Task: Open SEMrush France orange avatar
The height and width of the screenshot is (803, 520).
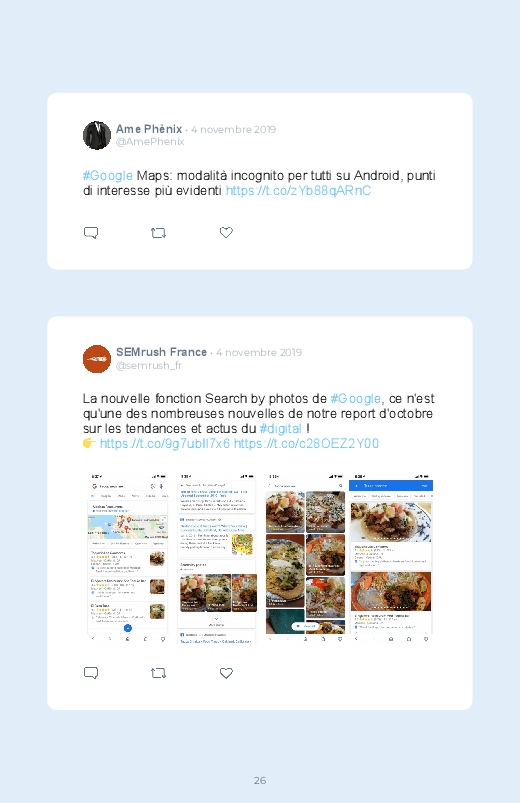Action: click(97, 359)
